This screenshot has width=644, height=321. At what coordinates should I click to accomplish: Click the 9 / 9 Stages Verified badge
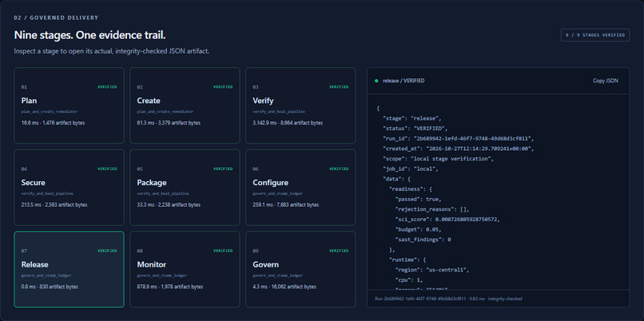[x=595, y=35]
